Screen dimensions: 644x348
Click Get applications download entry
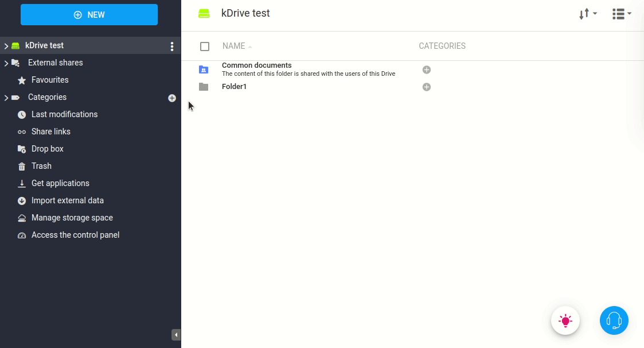pos(60,183)
